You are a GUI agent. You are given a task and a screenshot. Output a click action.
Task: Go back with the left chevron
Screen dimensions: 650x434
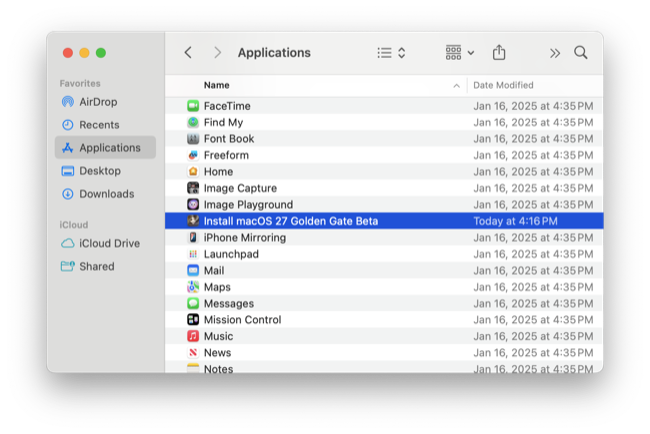[x=188, y=53]
